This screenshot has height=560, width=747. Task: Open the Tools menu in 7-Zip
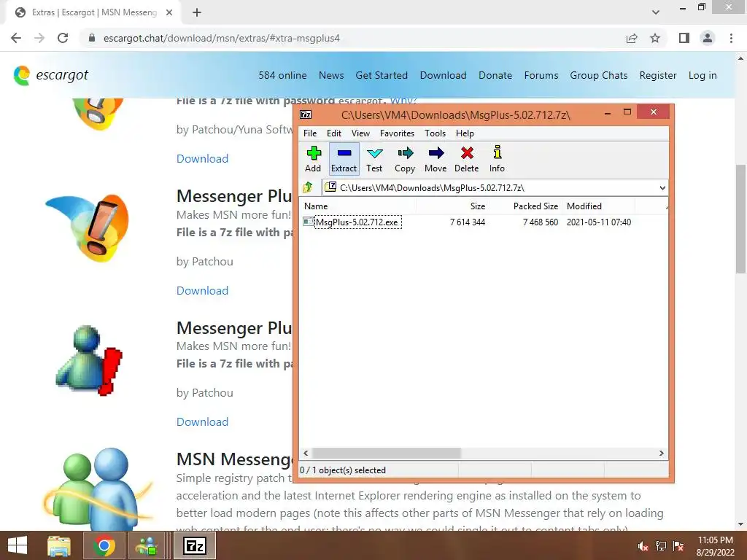coord(435,133)
